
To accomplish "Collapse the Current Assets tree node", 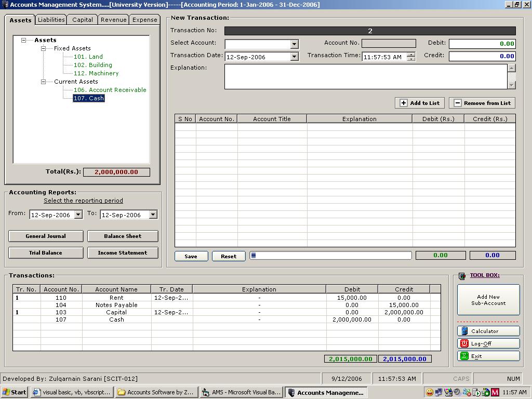I will [x=44, y=82].
